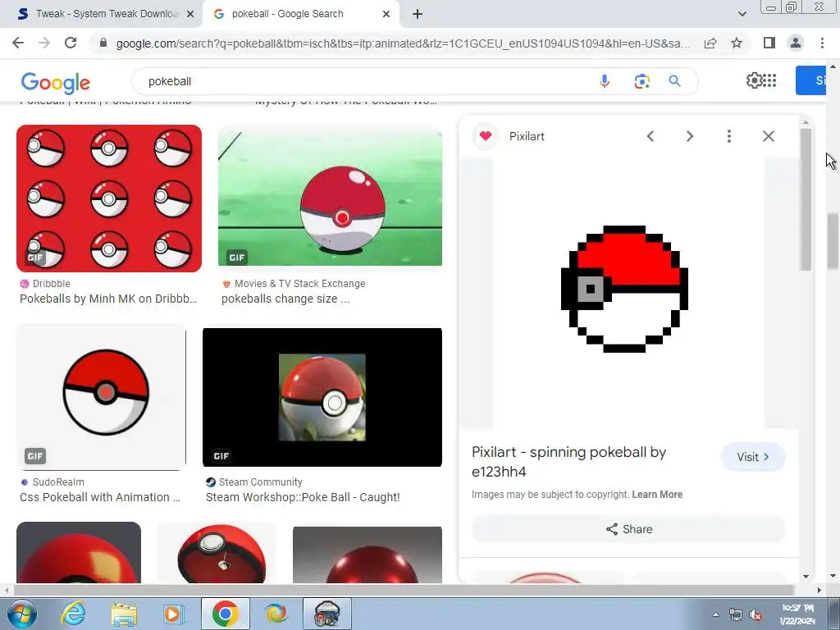Screen dimensions: 840x630
Task: Close the Tweak - System Tweak tab
Action: pos(190,14)
